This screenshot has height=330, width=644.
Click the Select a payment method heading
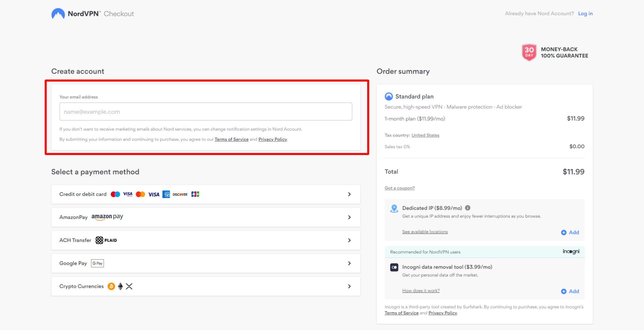95,172
